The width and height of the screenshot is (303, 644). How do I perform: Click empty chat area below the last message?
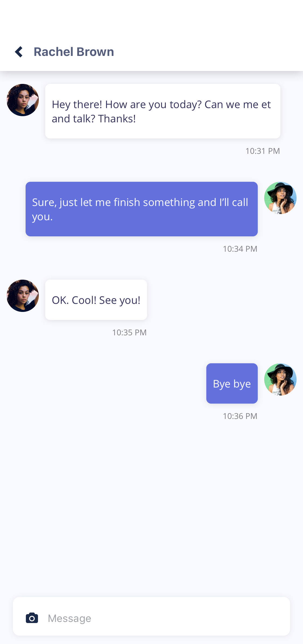tap(151, 506)
